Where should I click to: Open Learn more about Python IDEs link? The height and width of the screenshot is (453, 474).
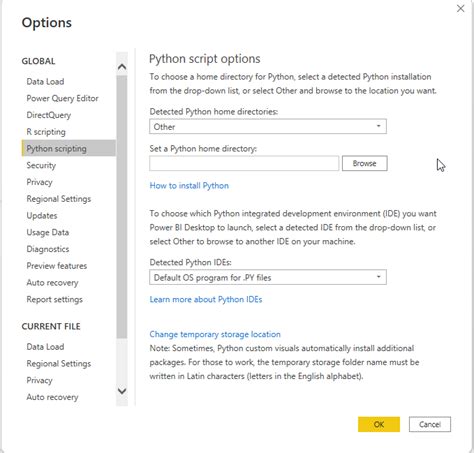pos(206,299)
